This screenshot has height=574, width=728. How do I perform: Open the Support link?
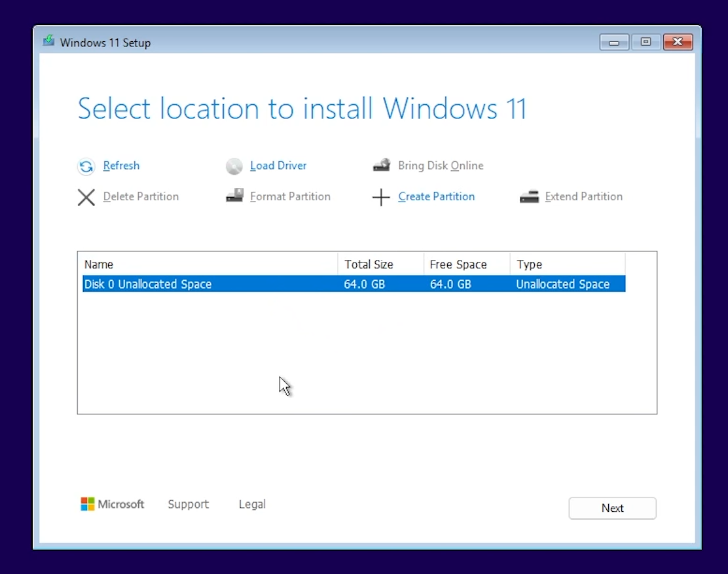pos(188,504)
